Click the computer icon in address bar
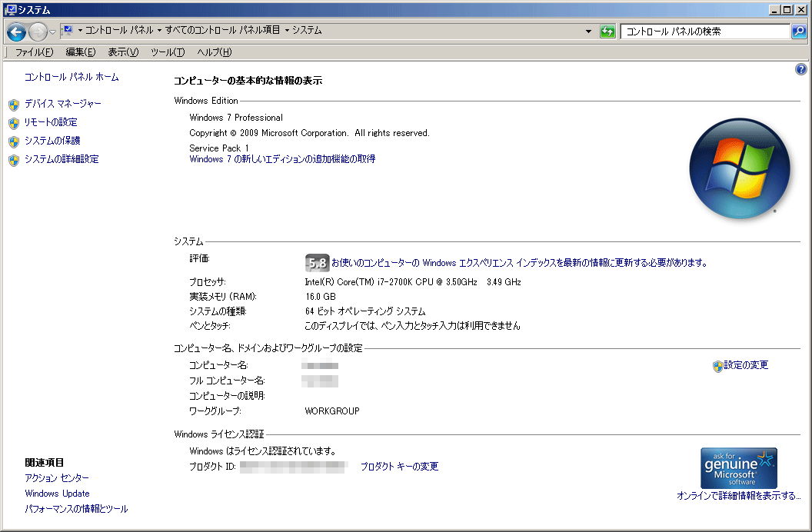 68,31
